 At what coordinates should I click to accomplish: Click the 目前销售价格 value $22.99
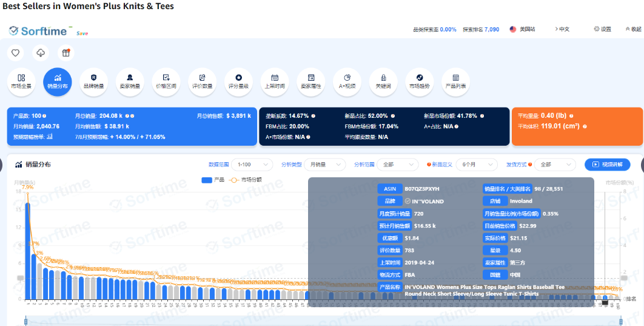[529, 226]
